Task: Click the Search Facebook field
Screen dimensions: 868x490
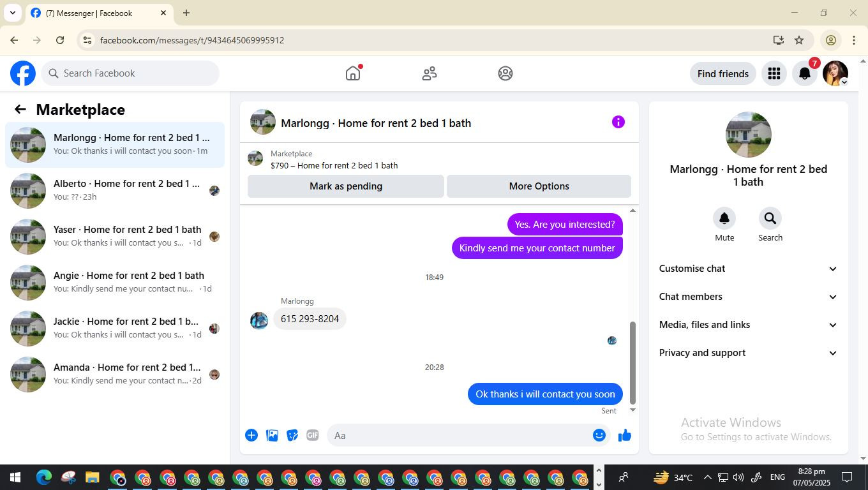Action: [x=131, y=73]
